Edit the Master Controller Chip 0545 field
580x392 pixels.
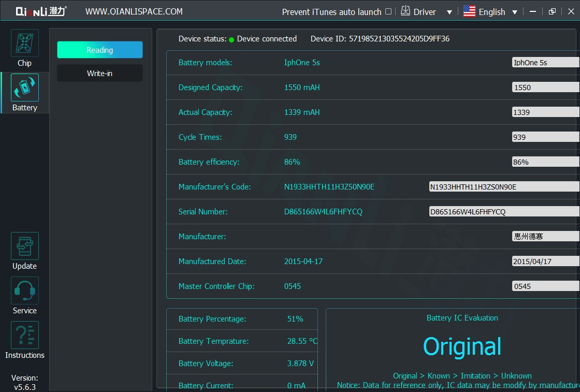pyautogui.click(x=546, y=286)
